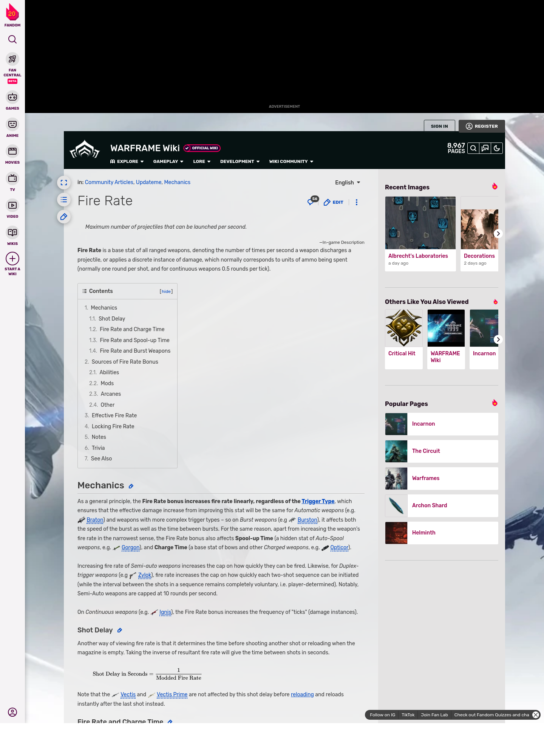Open Helminth popular page
Viewport: 544px width, 756px height.
[442, 533]
